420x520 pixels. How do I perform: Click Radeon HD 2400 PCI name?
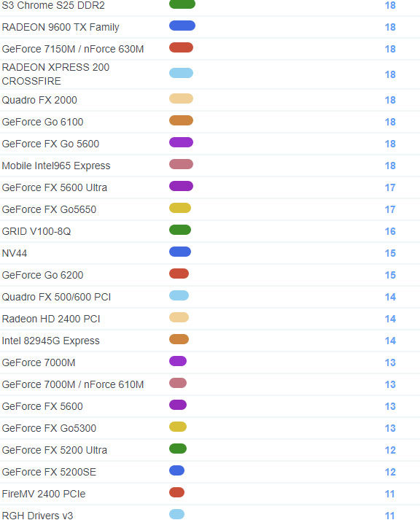51,319
